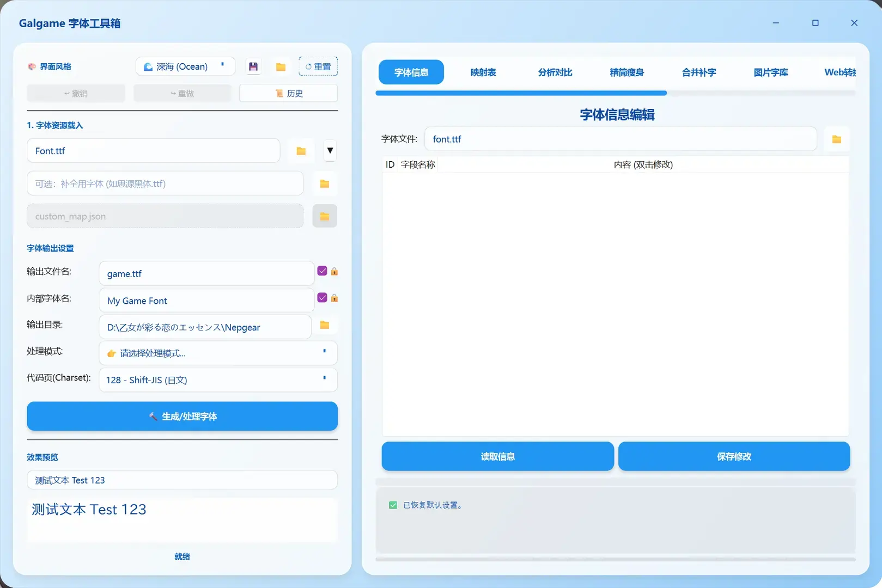Click the Font.ttf source input field
Image resolution: width=882 pixels, height=588 pixels.
click(153, 151)
